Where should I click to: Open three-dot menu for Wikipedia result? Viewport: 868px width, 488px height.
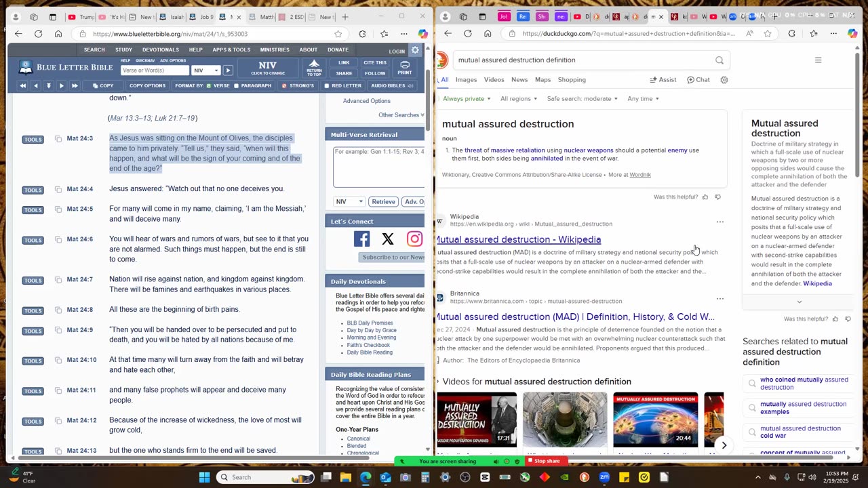point(720,222)
